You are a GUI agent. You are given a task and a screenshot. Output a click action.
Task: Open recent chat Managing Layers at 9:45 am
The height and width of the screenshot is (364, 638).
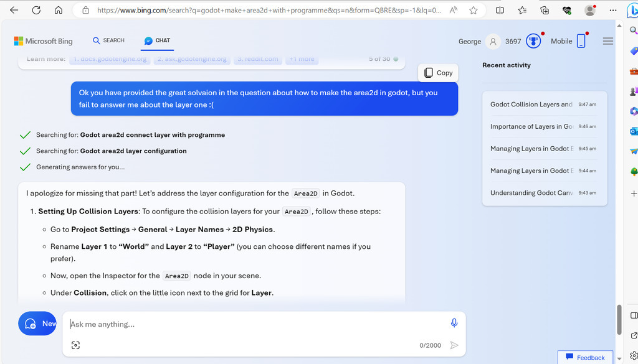click(545, 149)
